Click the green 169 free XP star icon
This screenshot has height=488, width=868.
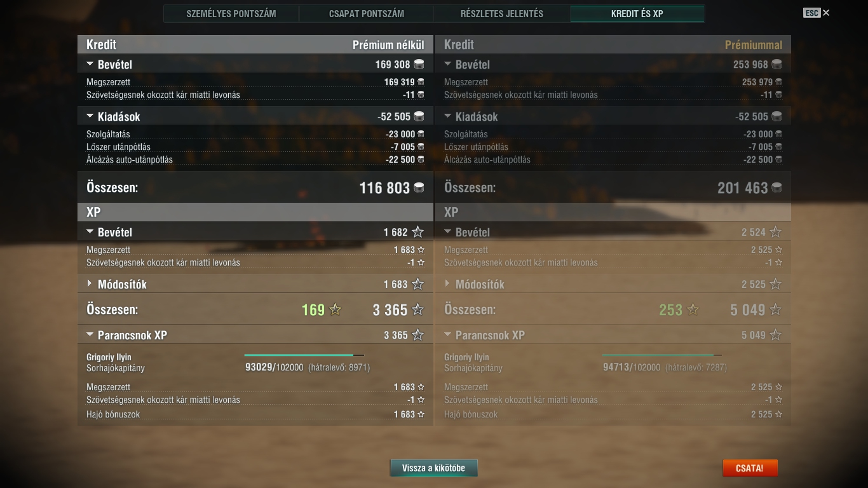click(335, 309)
